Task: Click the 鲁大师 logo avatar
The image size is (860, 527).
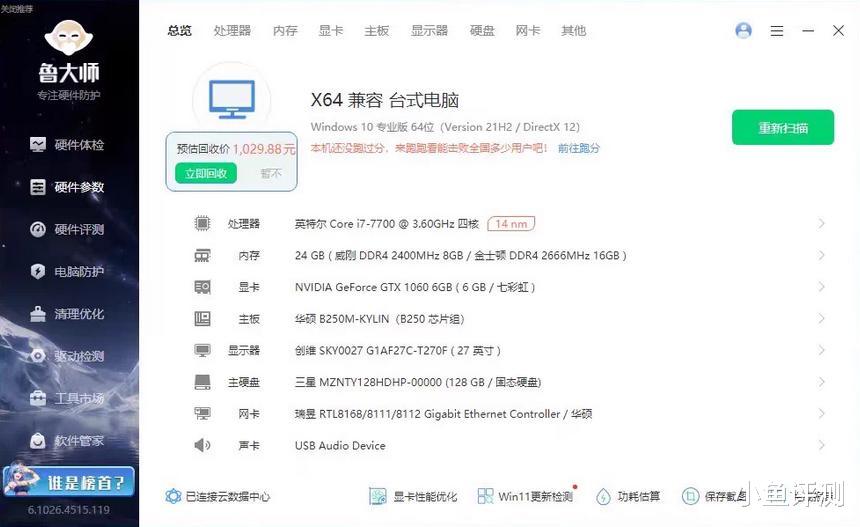Action: point(69,37)
